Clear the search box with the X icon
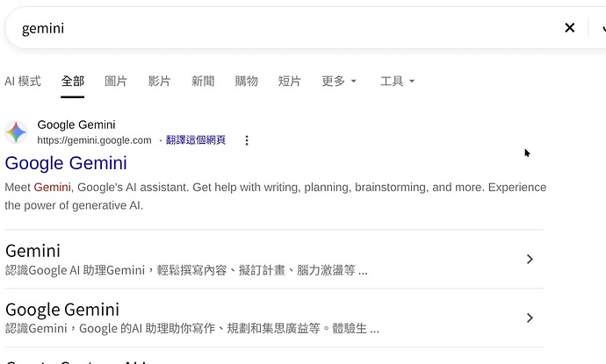Image resolution: width=606 pixels, height=364 pixels. click(569, 28)
